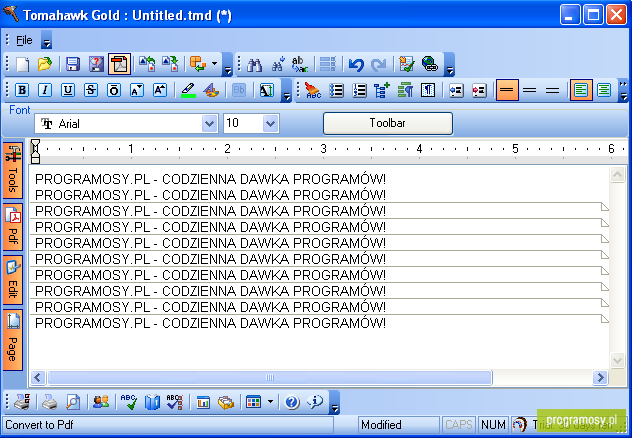Create a new blank document
Viewport: 632px width, 438px height.
click(22, 64)
